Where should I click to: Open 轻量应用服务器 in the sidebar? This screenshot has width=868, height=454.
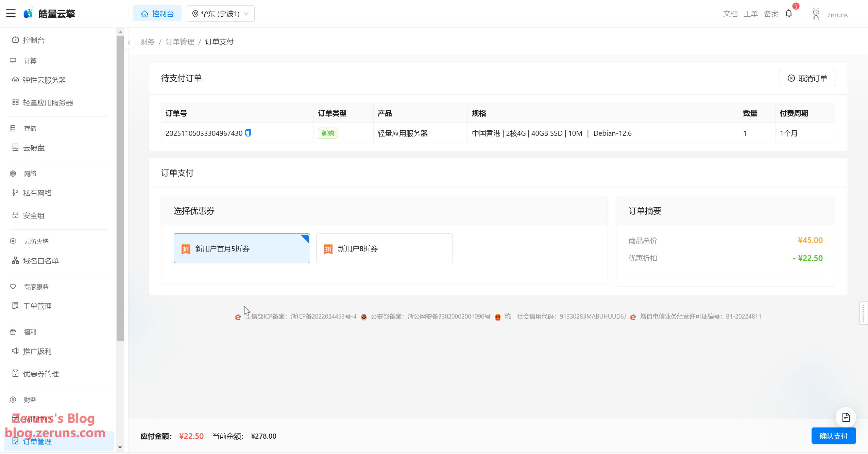click(48, 103)
